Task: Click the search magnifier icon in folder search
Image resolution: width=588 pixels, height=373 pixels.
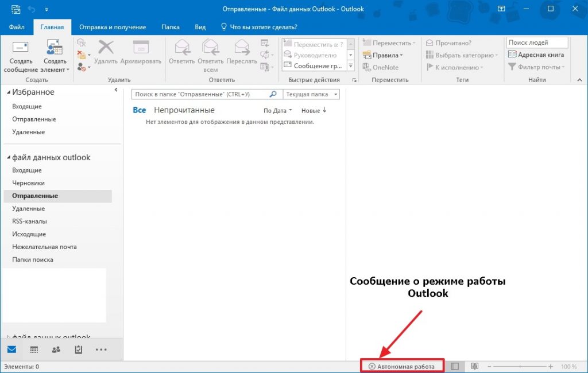Action: pos(273,94)
